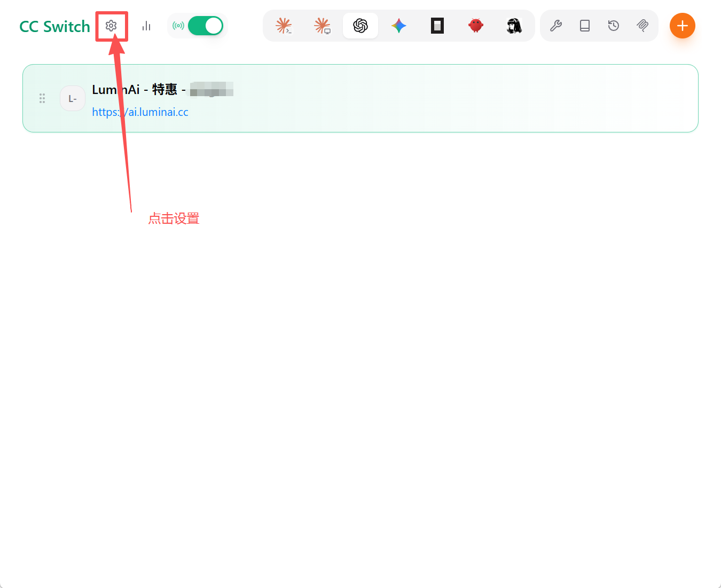
Task: Open the history clock icon
Action: pos(614,26)
